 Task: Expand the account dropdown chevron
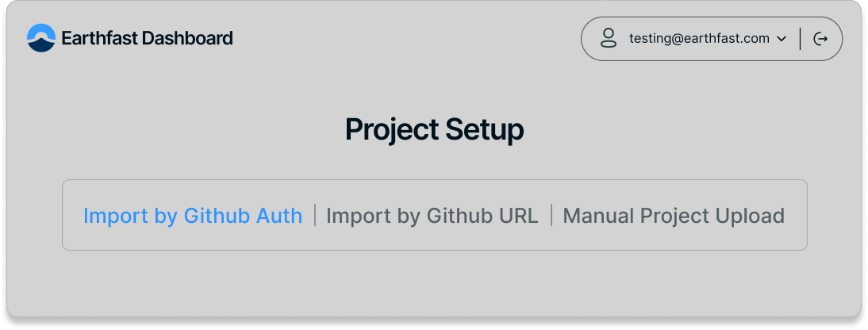point(781,39)
